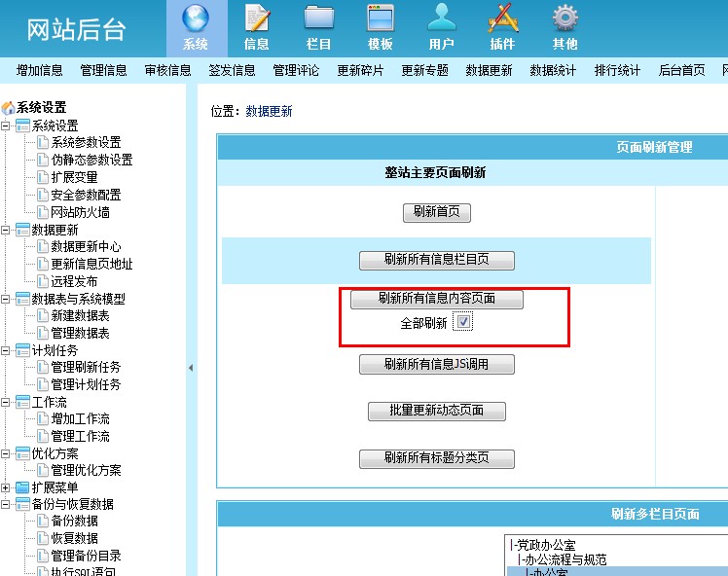Click the 刷新首页 button
728x576 pixels.
click(x=436, y=211)
